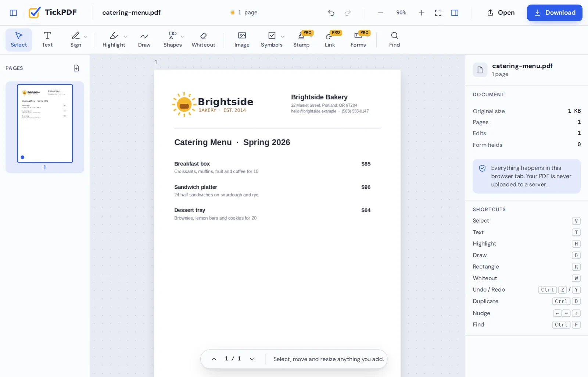Open the PRO Stamp tool
588x377 pixels.
[x=301, y=40]
